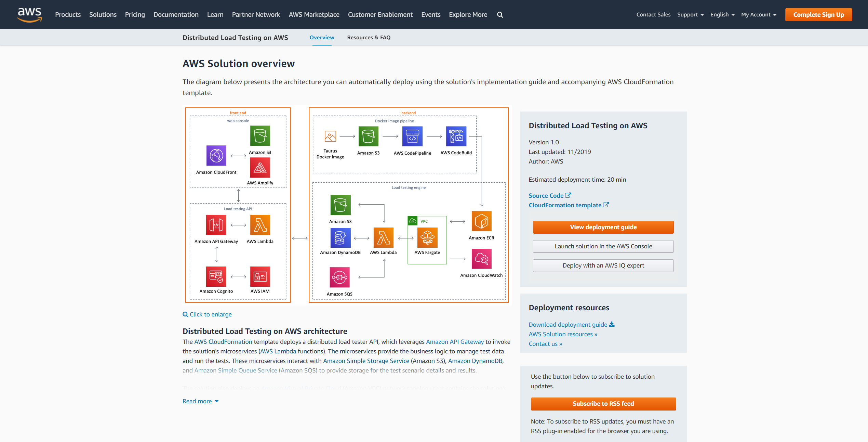Click the Amazon SQS icon in the diagram

coord(339,277)
